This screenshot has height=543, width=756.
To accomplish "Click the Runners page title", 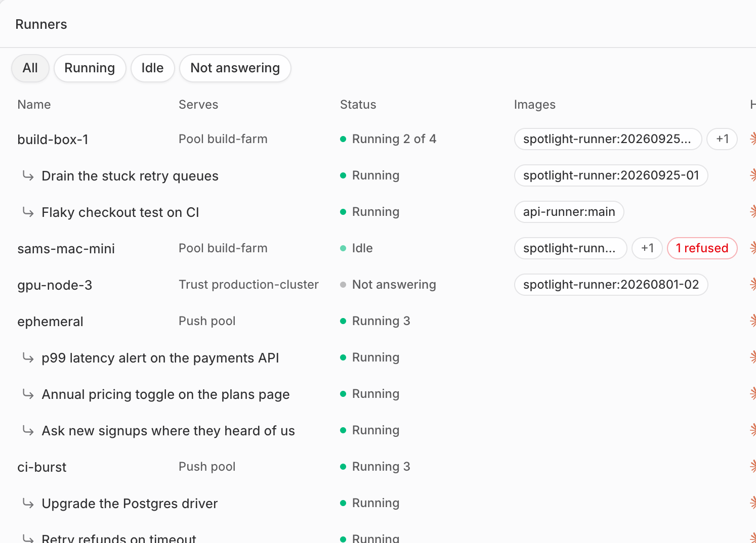I will (41, 24).
